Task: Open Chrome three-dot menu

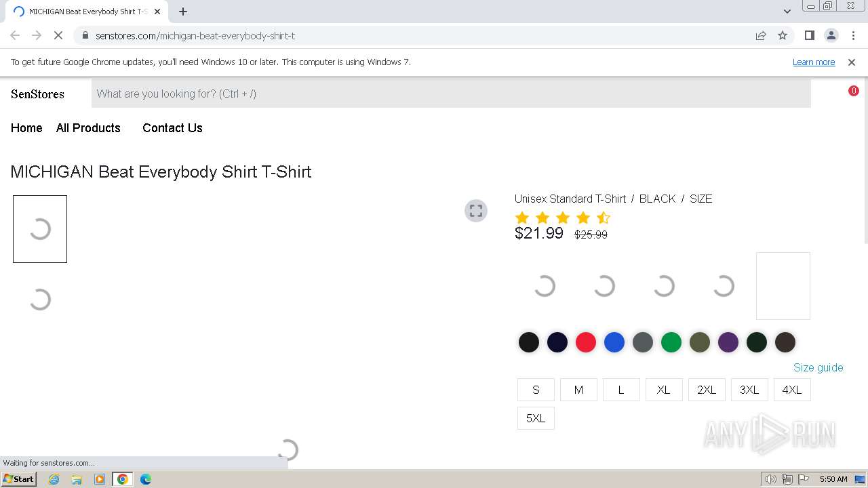Action: click(x=853, y=35)
